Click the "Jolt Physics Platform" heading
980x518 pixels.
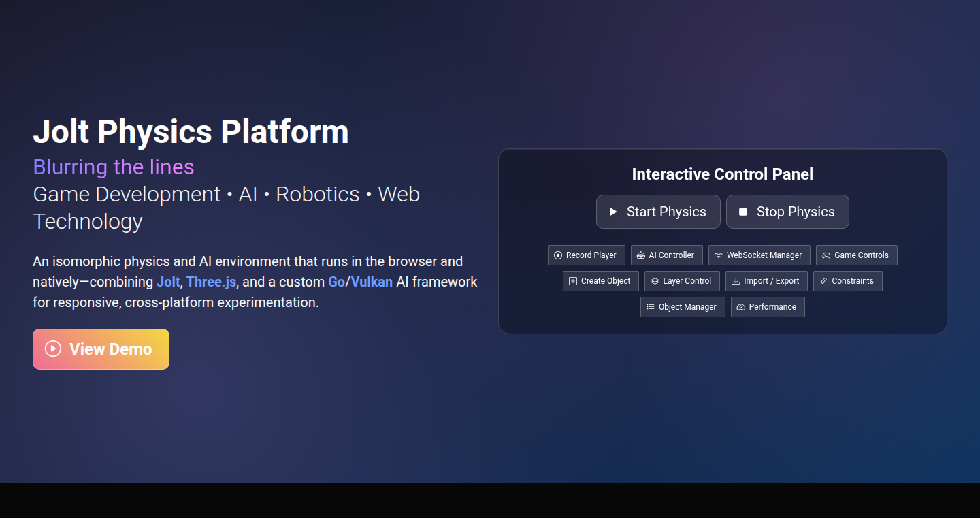click(191, 131)
